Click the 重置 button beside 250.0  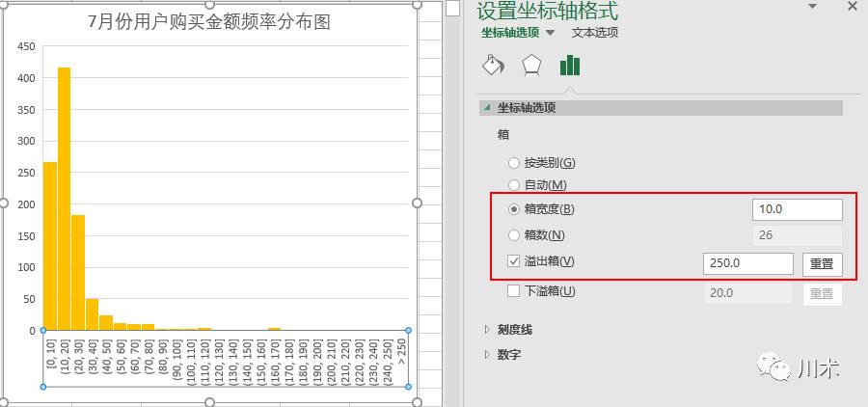click(x=822, y=264)
